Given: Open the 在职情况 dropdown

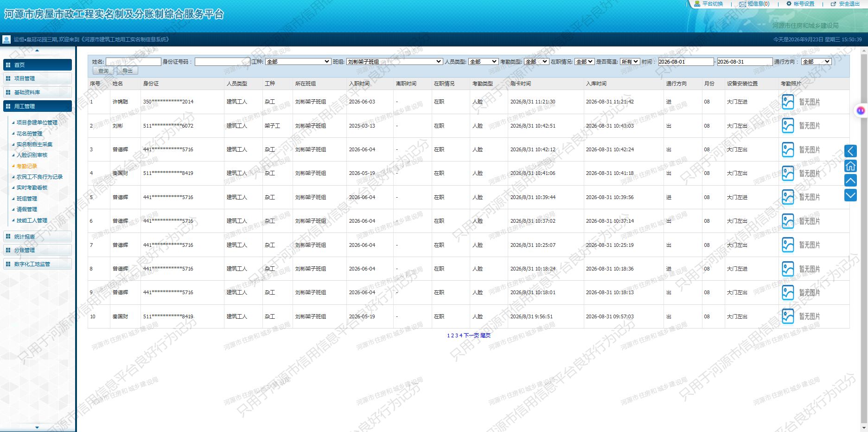Looking at the screenshot, I should tap(584, 61).
